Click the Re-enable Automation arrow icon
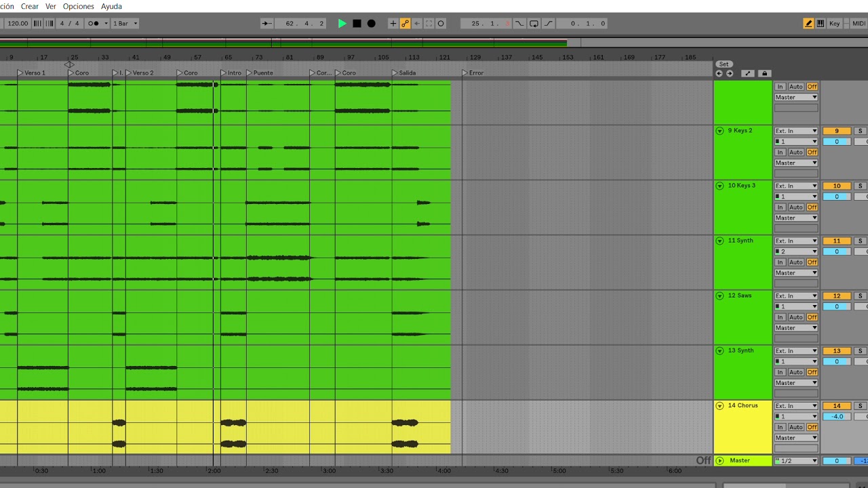Image resolution: width=868 pixels, height=488 pixels. coord(417,23)
